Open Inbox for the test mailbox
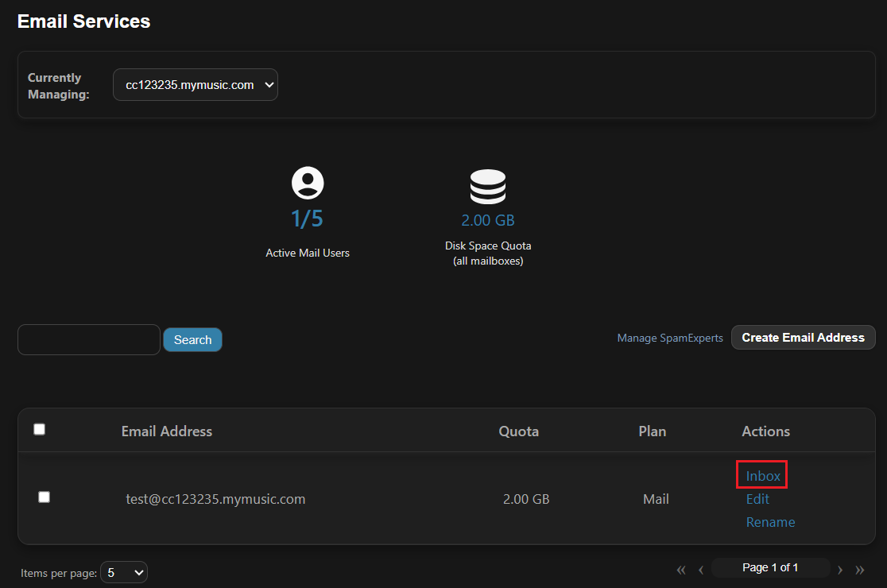887x588 pixels. [763, 476]
